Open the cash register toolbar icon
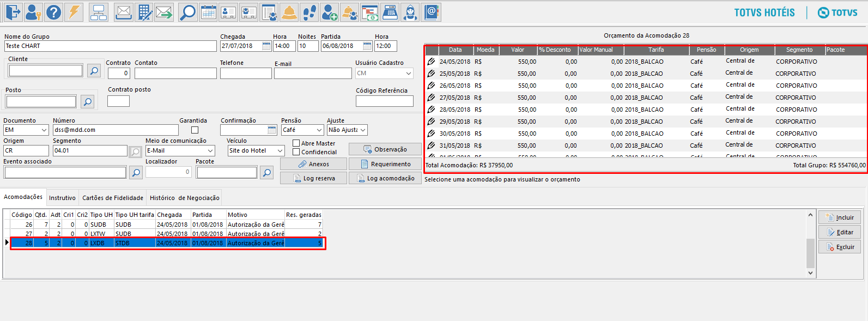This screenshot has height=321, width=868. click(390, 12)
